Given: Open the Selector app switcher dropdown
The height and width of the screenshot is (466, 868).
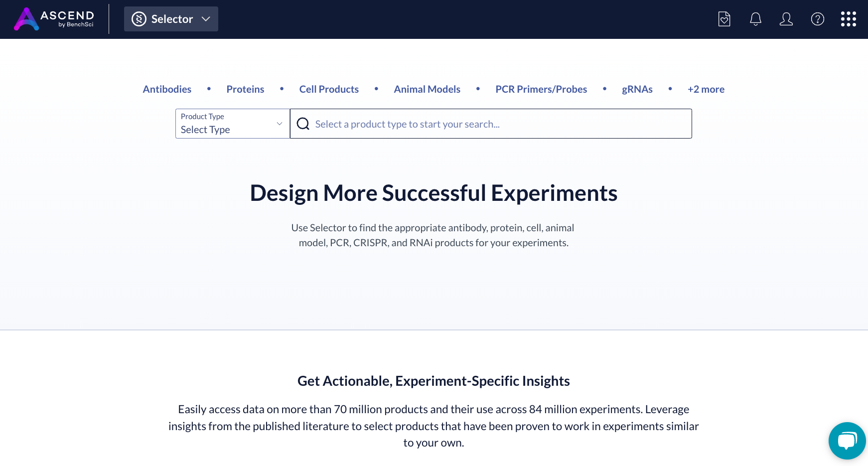Looking at the screenshot, I should point(171,19).
